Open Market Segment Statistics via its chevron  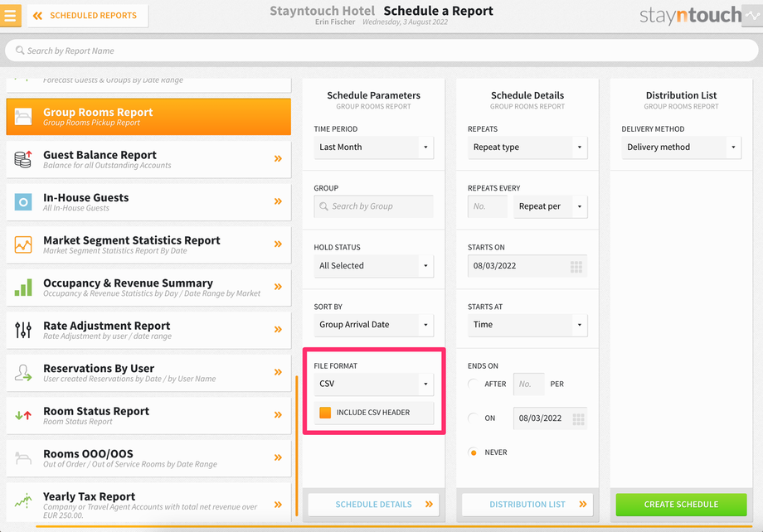click(278, 244)
